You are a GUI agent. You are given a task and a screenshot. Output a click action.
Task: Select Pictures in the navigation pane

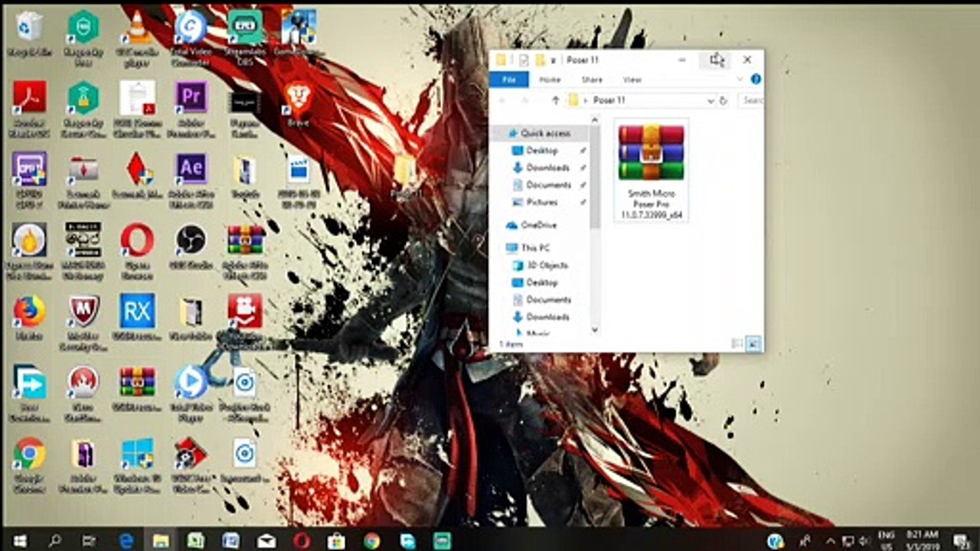pos(542,202)
